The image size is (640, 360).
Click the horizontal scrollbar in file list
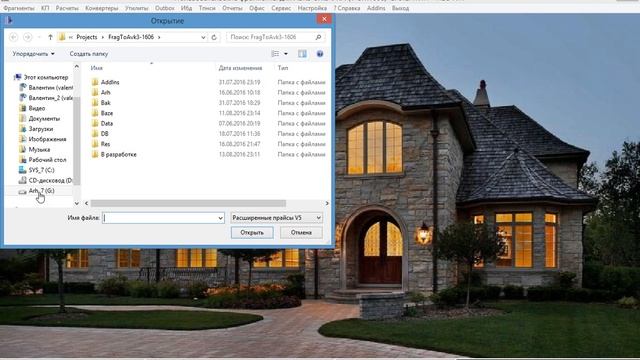click(x=188, y=203)
